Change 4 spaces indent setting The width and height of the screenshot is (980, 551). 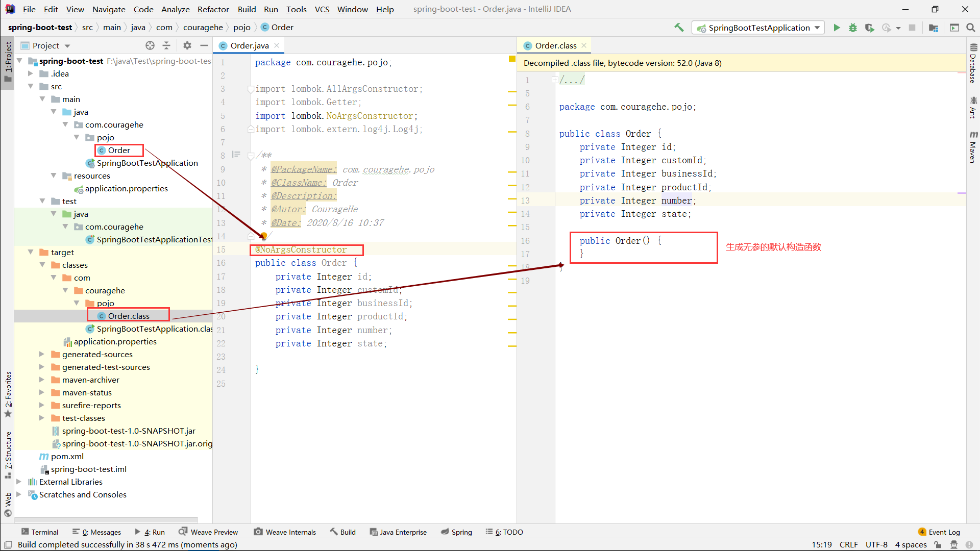(x=911, y=544)
